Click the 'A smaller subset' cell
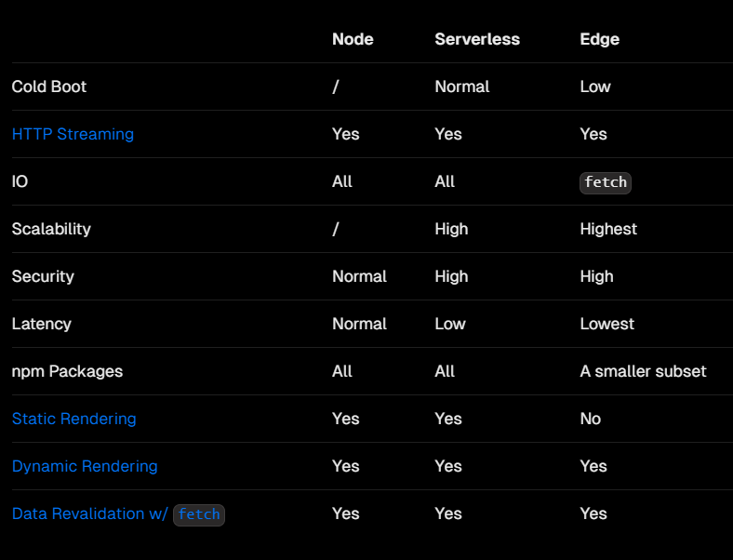 point(644,371)
